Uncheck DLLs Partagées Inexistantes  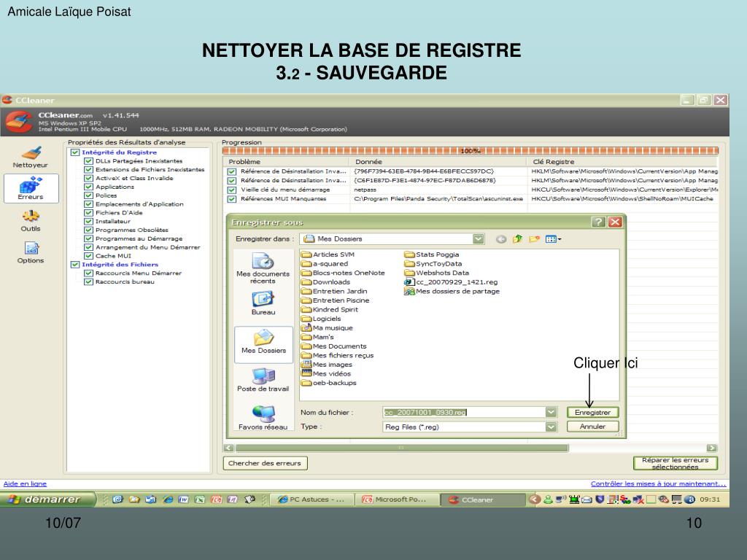[88, 161]
